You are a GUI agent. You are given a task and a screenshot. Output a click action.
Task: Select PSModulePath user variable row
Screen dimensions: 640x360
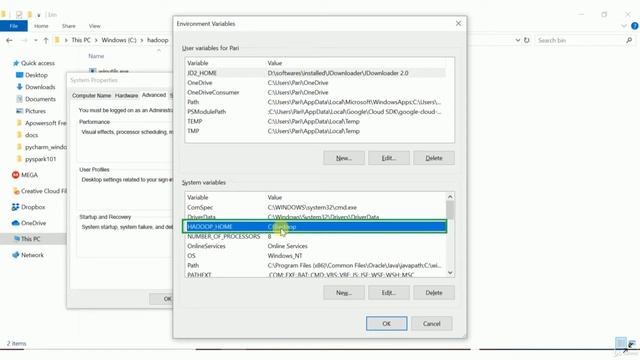pos(315,112)
